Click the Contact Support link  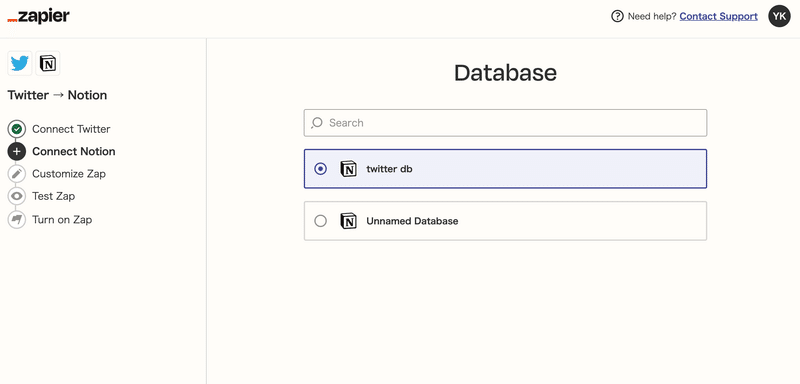click(x=718, y=16)
